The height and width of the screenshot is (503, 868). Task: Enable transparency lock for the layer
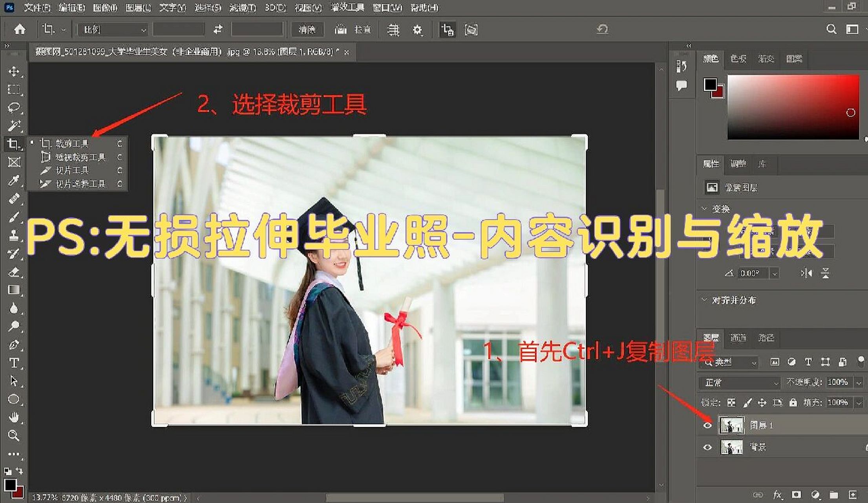click(x=732, y=402)
